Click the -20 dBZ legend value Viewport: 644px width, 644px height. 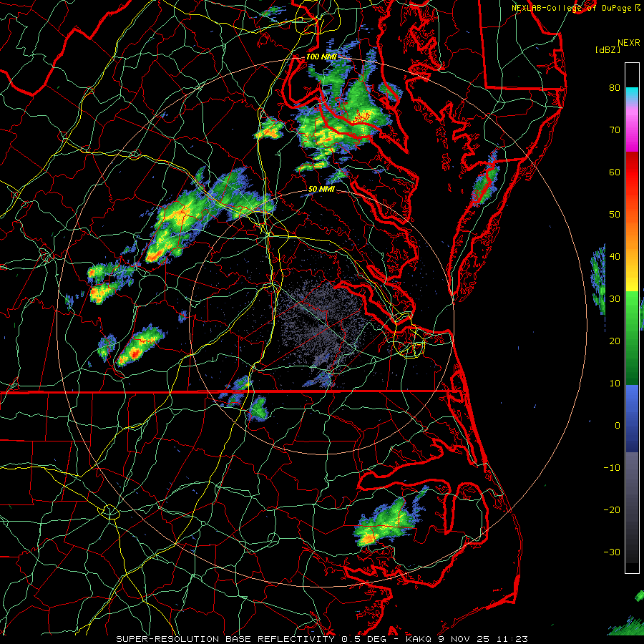coord(612,510)
